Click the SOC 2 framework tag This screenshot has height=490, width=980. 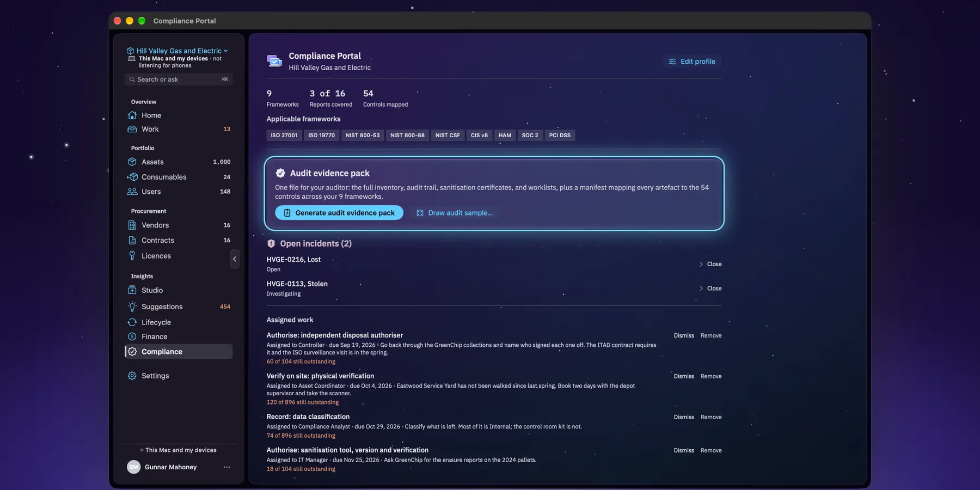point(530,135)
